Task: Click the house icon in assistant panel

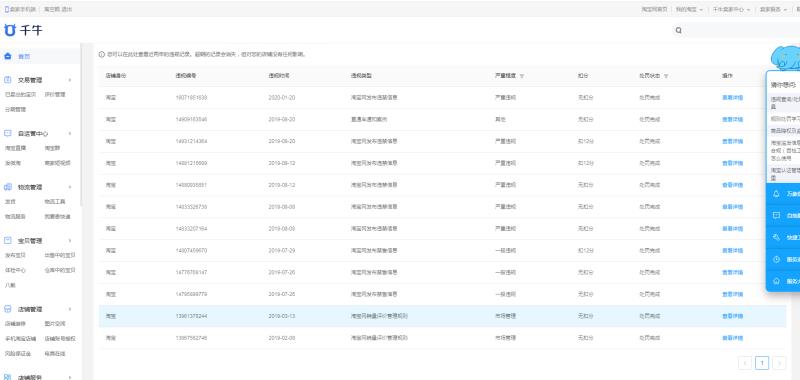Action: [x=777, y=281]
